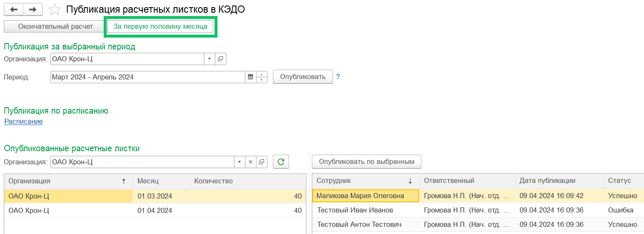
Task: Select the row with month 01.03.2024
Action: coord(155,196)
